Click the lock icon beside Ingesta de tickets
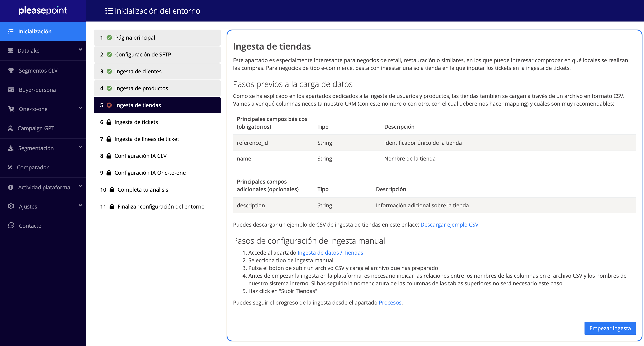This screenshot has height=346, width=644. (x=109, y=122)
